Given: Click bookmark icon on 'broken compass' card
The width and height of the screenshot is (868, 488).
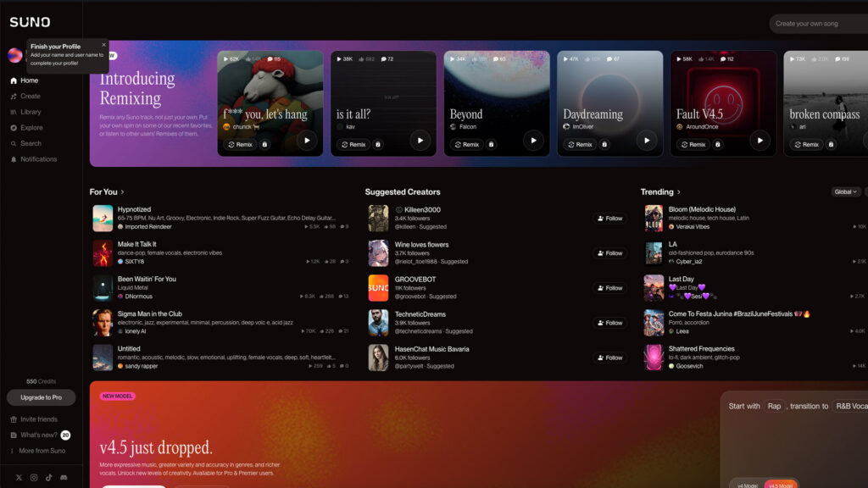Looking at the screenshot, I should [831, 144].
